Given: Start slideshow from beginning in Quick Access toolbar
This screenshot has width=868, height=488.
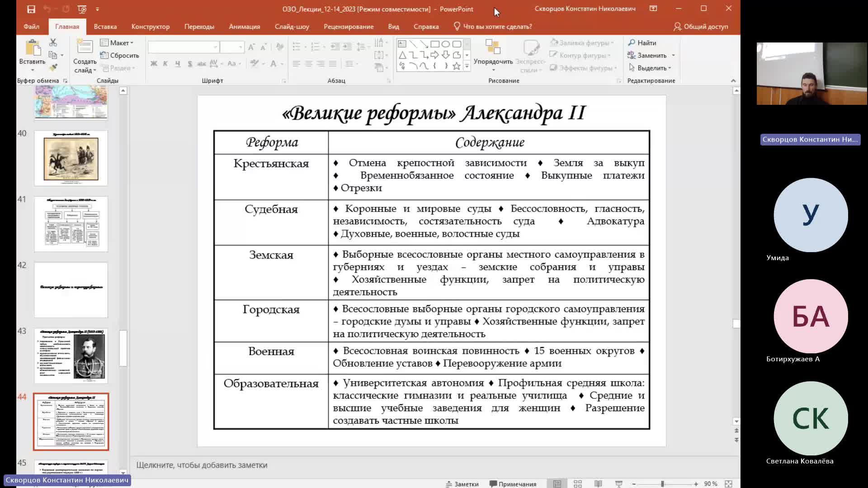Looking at the screenshot, I should [82, 9].
